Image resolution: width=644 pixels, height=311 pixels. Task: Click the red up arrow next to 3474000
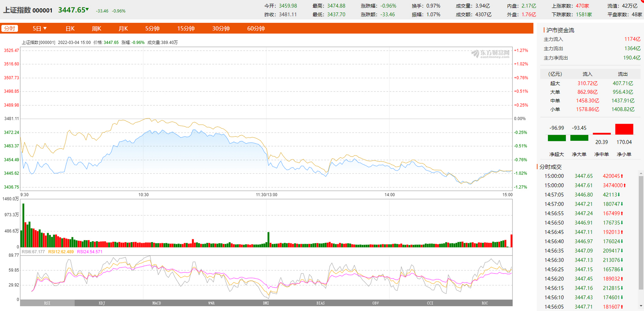click(625, 185)
